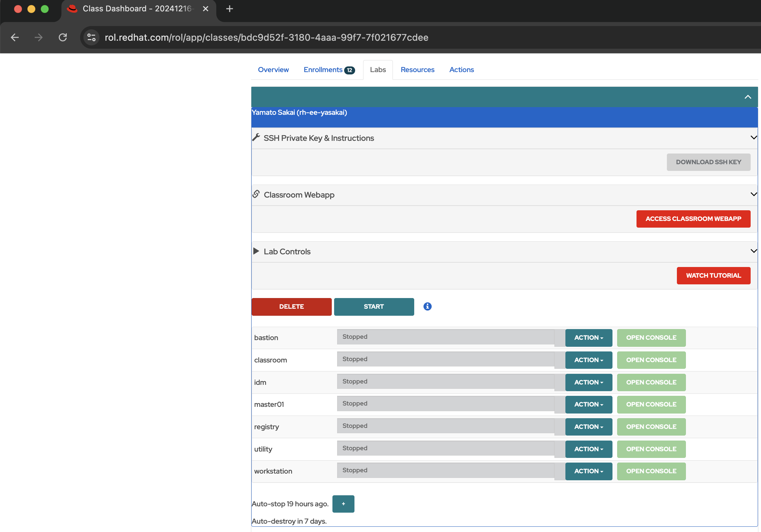Click the chain link icon beside Classroom Webapp

(x=256, y=194)
